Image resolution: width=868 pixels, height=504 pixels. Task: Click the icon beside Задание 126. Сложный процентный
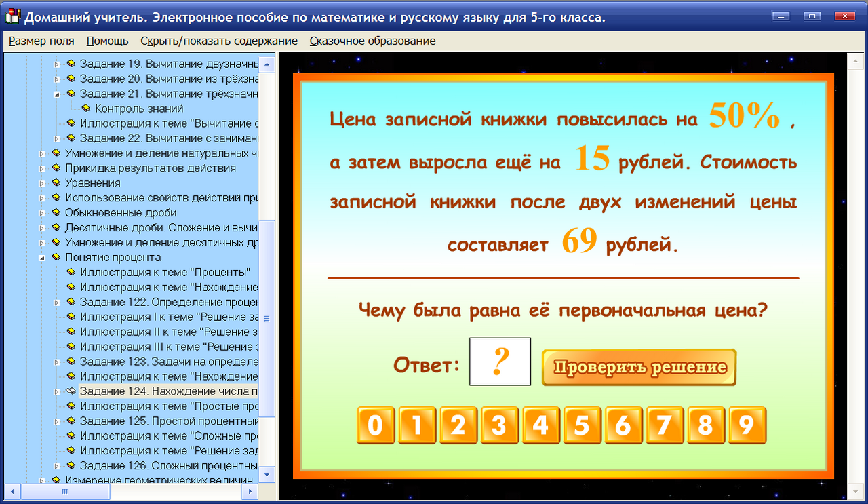click(71, 466)
